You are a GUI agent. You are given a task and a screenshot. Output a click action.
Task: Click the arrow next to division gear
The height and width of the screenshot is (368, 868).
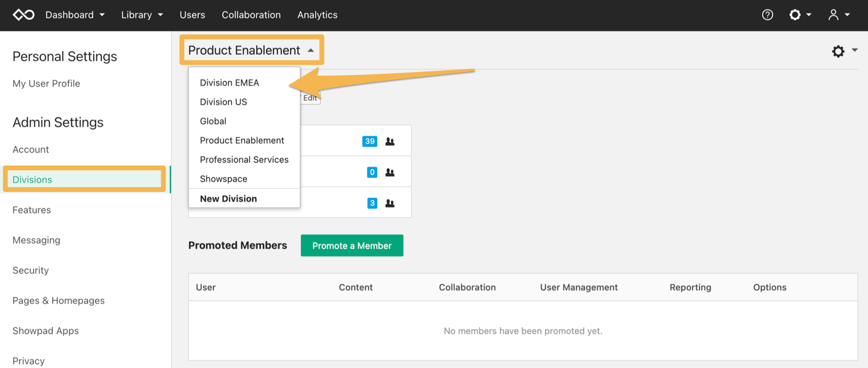[x=855, y=50]
